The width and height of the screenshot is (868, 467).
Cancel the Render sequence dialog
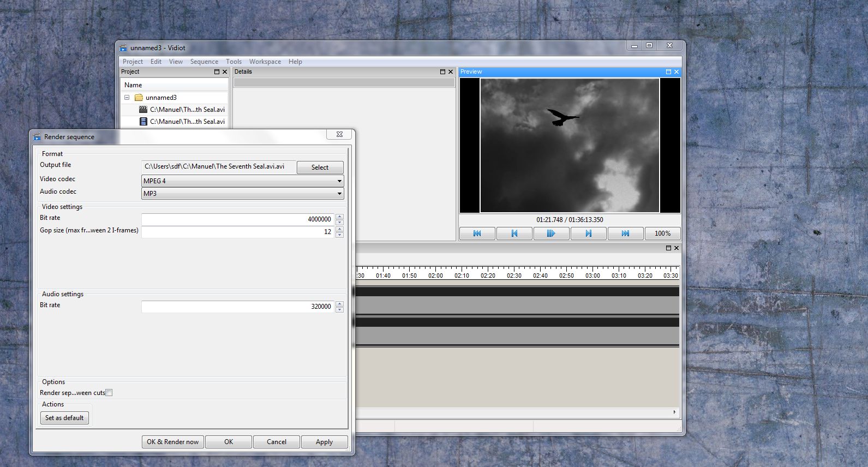[x=277, y=442]
